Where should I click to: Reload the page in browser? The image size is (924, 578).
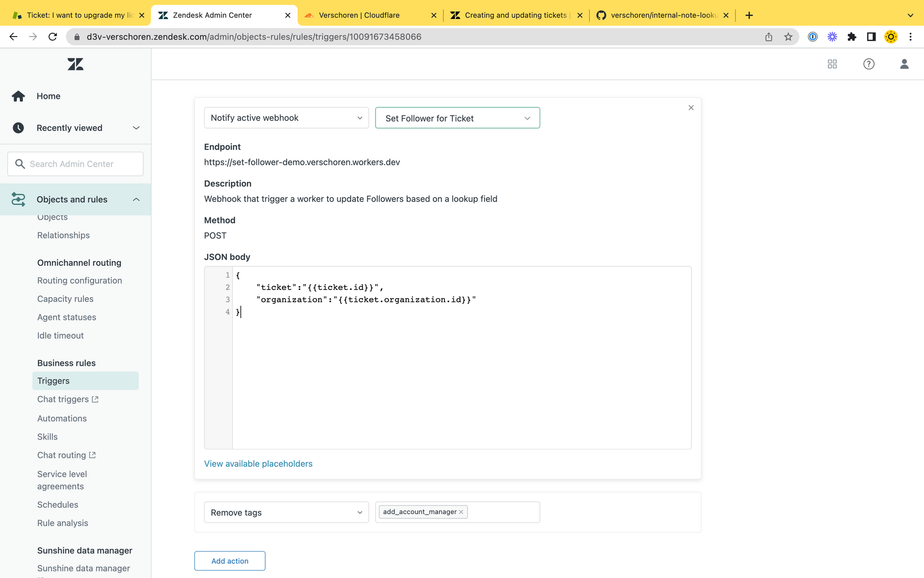pos(53,37)
